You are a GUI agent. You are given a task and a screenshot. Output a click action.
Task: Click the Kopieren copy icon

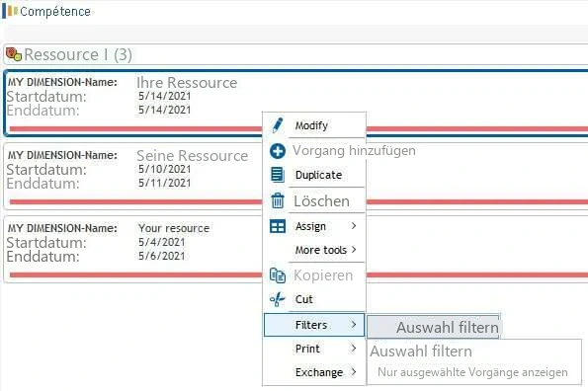(278, 275)
